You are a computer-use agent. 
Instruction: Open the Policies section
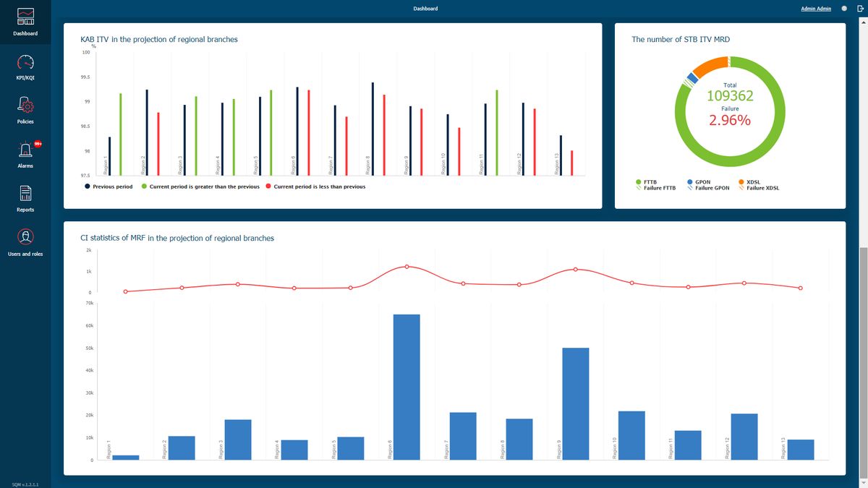coord(25,110)
